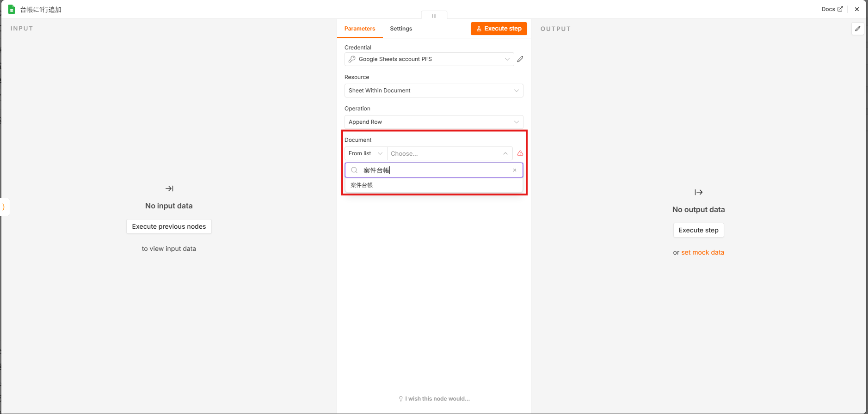Click the lightbulb feedback icon

tap(401, 399)
